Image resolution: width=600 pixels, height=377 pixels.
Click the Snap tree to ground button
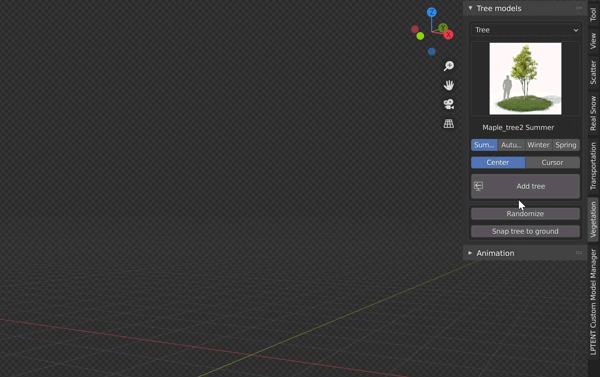(525, 231)
